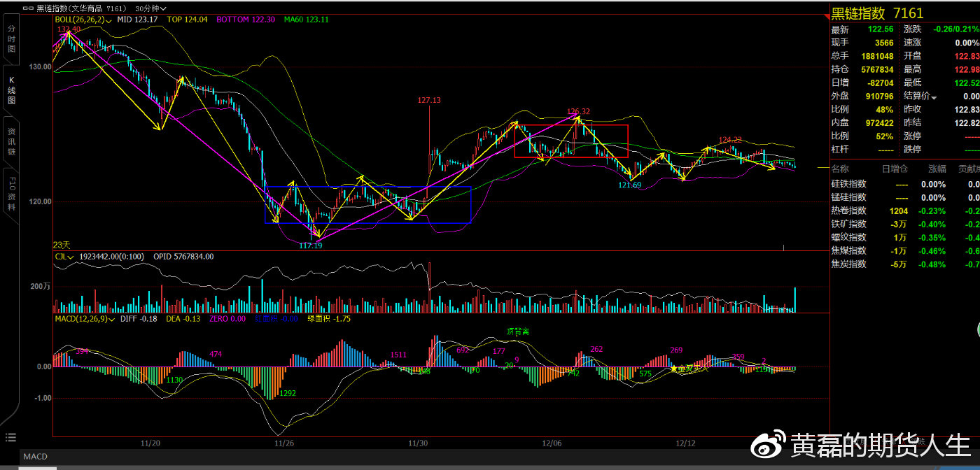This screenshot has height=470, width=980.
Task: Sort by the 日增仓 column header
Action: tap(895, 169)
